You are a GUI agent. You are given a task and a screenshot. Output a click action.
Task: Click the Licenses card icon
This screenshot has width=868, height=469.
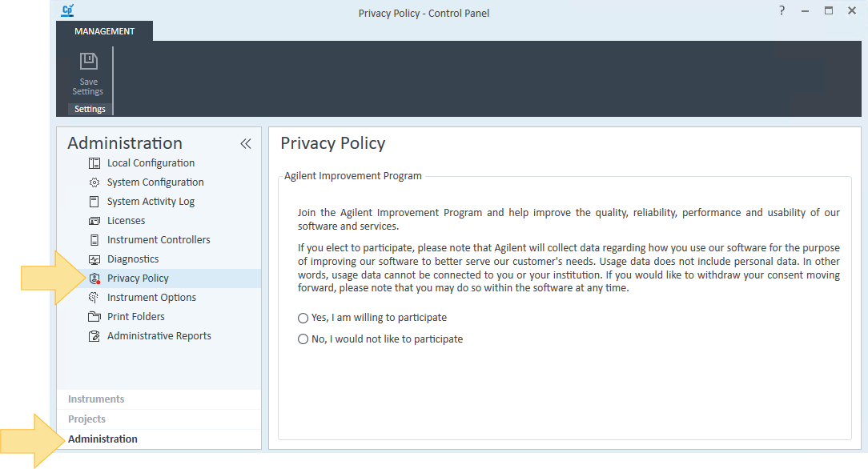pyautogui.click(x=94, y=221)
